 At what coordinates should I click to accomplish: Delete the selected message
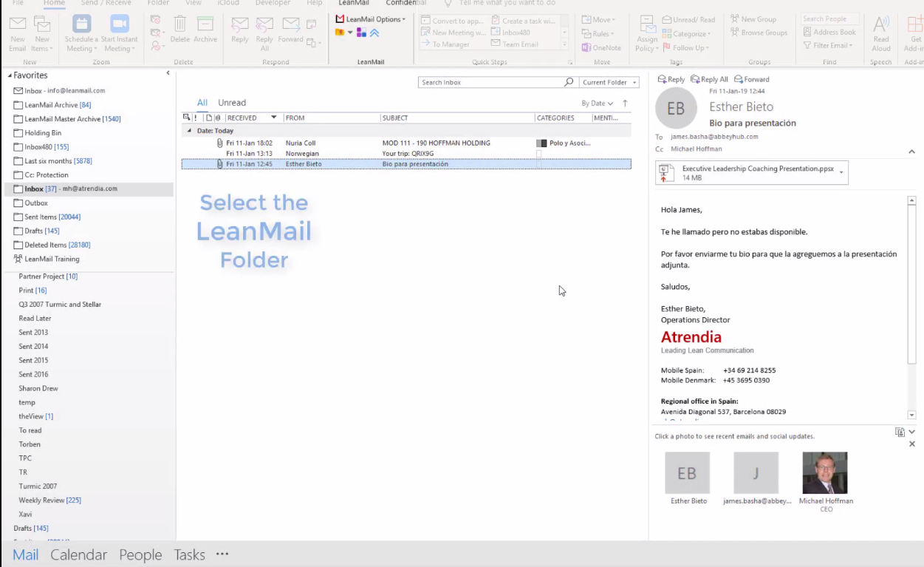point(182,28)
